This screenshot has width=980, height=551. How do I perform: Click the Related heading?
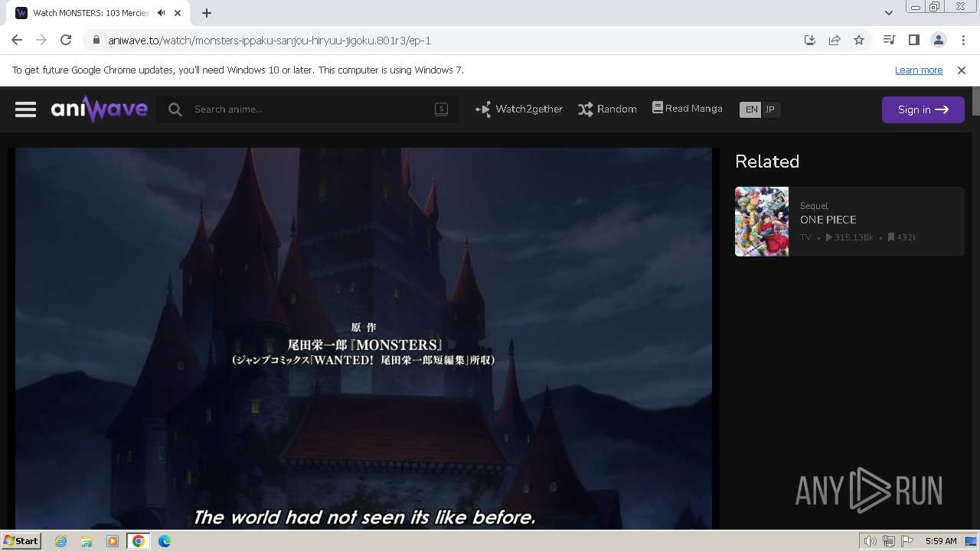coord(767,161)
